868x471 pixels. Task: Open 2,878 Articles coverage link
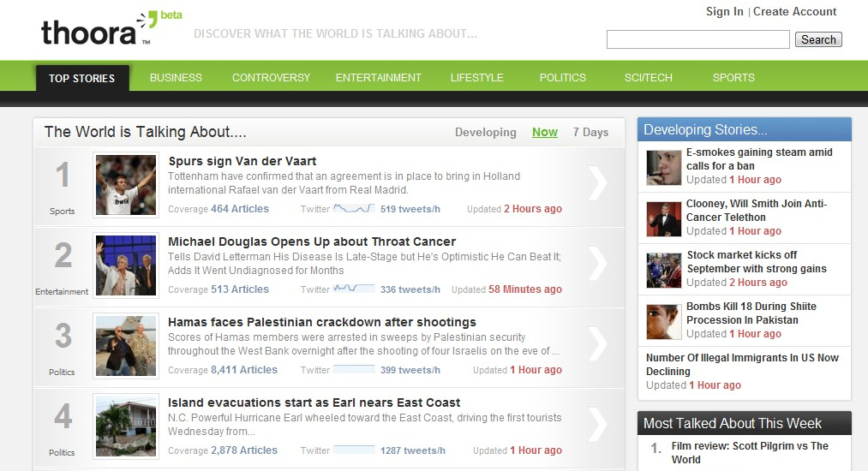coord(244,450)
